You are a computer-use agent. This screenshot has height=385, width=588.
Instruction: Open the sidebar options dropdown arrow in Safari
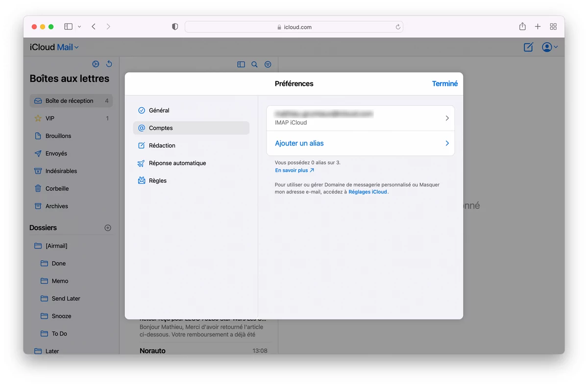[79, 26]
